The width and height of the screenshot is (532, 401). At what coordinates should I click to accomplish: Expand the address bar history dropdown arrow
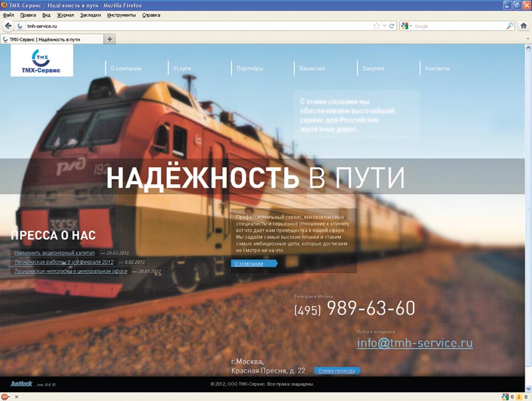tap(384, 26)
